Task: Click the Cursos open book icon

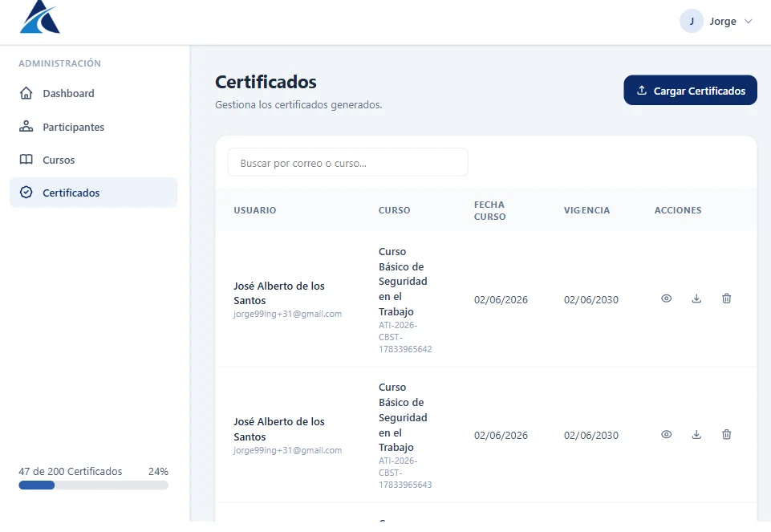Action: (x=26, y=160)
